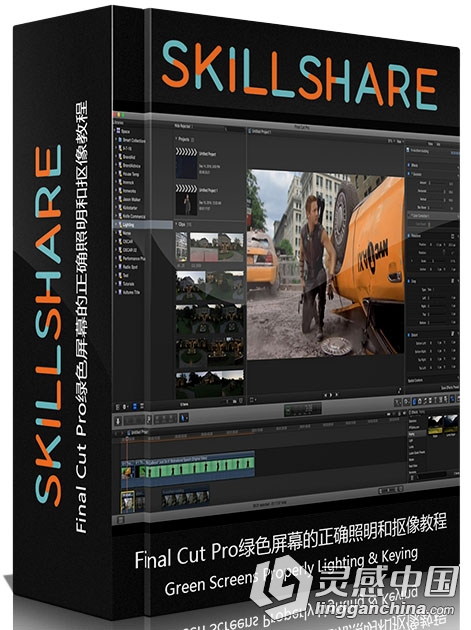
Task: Switch to the Info tab in the Inspector
Action: [x=439, y=144]
